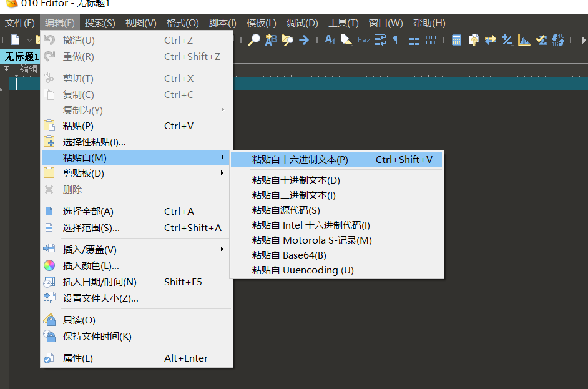The width and height of the screenshot is (588, 389).
Task: Expand the 剪贴板(D) submenu
Action: [84, 174]
